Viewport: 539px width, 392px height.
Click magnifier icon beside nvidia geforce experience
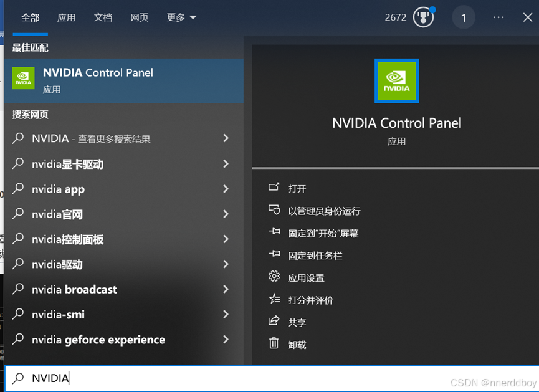(18, 339)
